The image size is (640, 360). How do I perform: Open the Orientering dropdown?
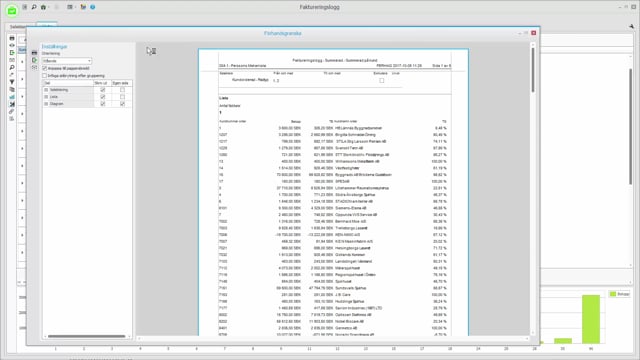[67, 61]
